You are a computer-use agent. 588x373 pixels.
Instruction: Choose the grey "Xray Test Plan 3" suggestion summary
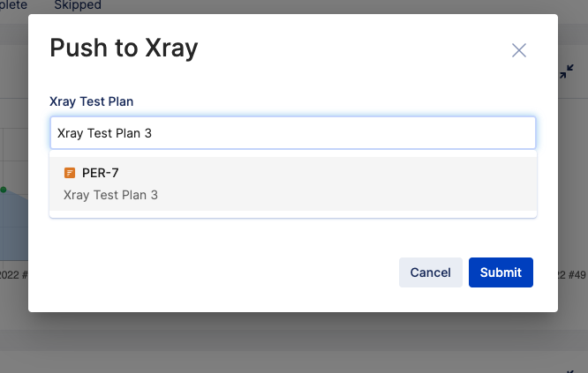[111, 194]
